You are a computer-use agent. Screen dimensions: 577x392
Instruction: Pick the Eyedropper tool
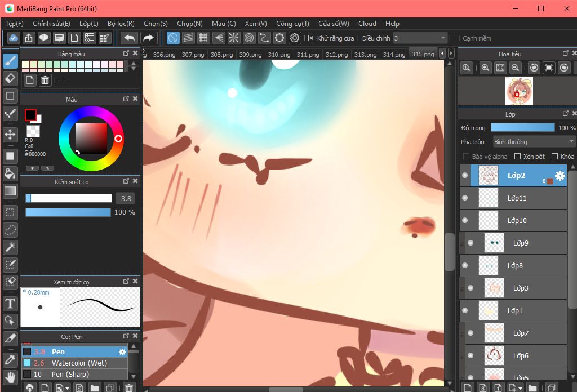point(10,360)
